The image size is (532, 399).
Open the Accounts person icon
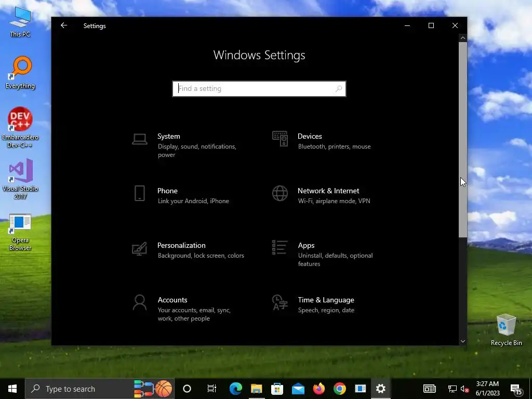(x=139, y=303)
